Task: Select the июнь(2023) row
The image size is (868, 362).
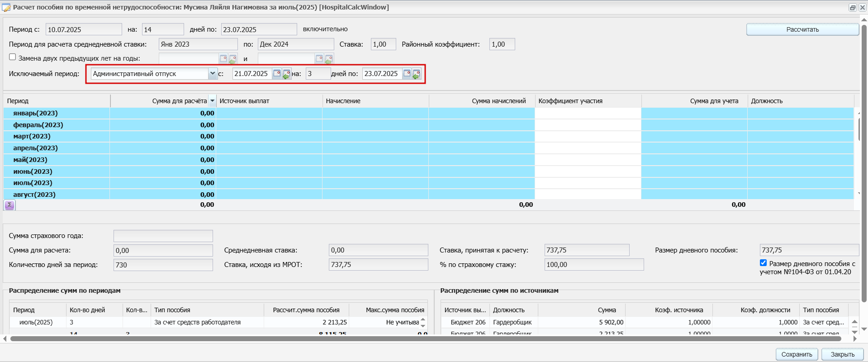Action: click(x=429, y=171)
